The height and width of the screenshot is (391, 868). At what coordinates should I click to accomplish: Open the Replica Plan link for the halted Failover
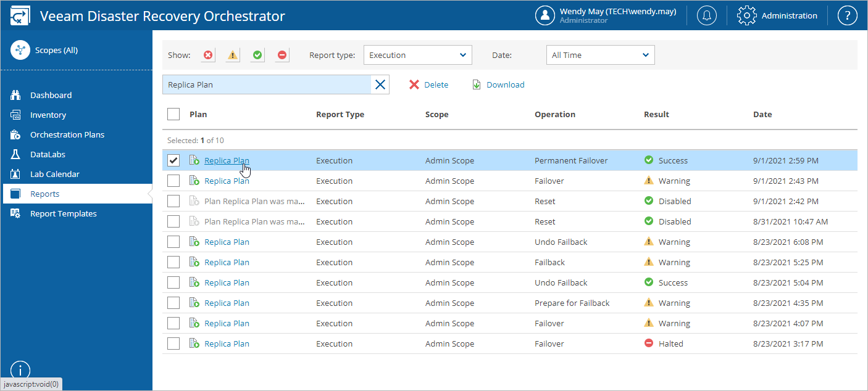click(x=227, y=344)
